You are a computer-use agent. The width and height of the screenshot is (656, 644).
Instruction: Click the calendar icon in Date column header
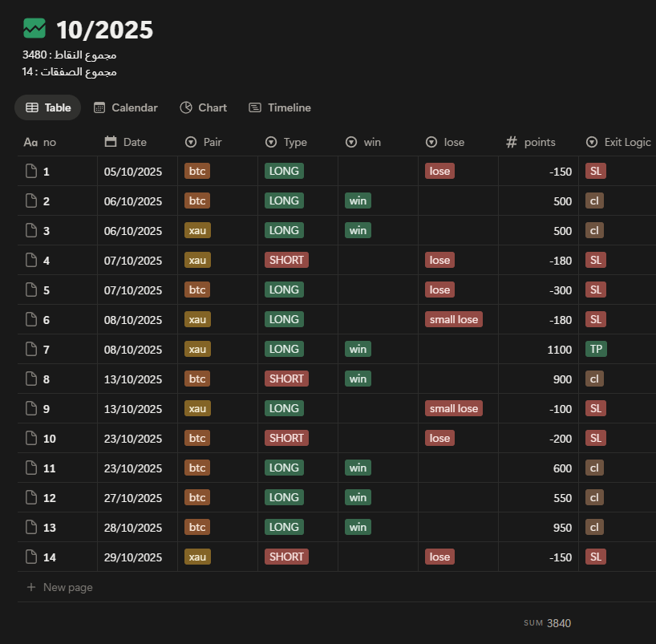tap(111, 142)
